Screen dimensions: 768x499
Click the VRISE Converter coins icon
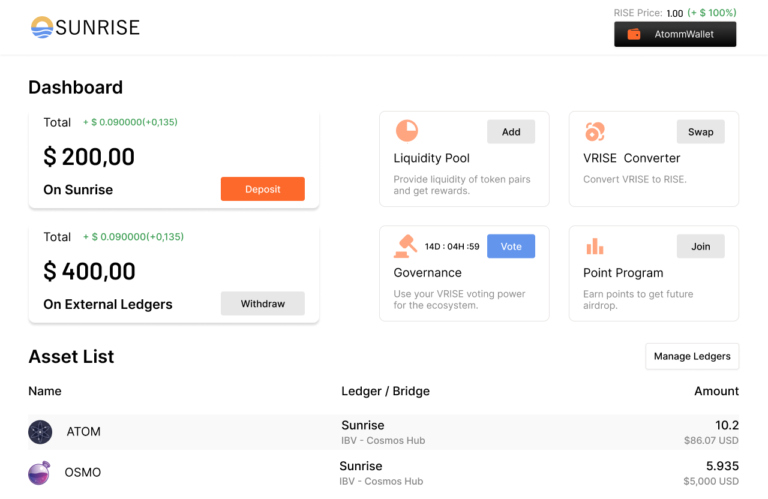tap(595, 131)
